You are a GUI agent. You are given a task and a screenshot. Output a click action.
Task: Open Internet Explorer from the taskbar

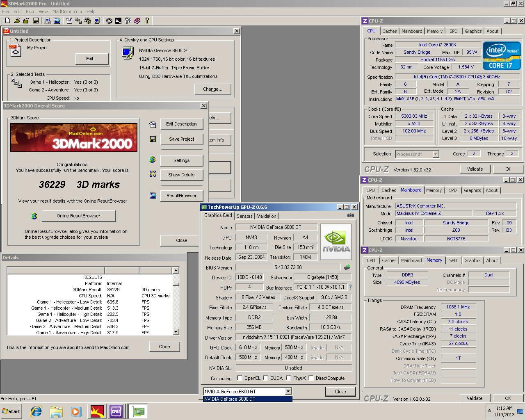click(36, 411)
